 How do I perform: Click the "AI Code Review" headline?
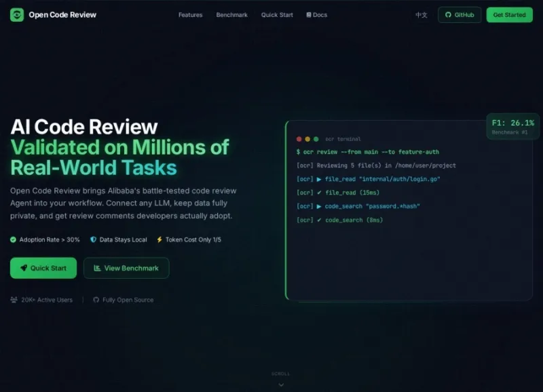84,127
